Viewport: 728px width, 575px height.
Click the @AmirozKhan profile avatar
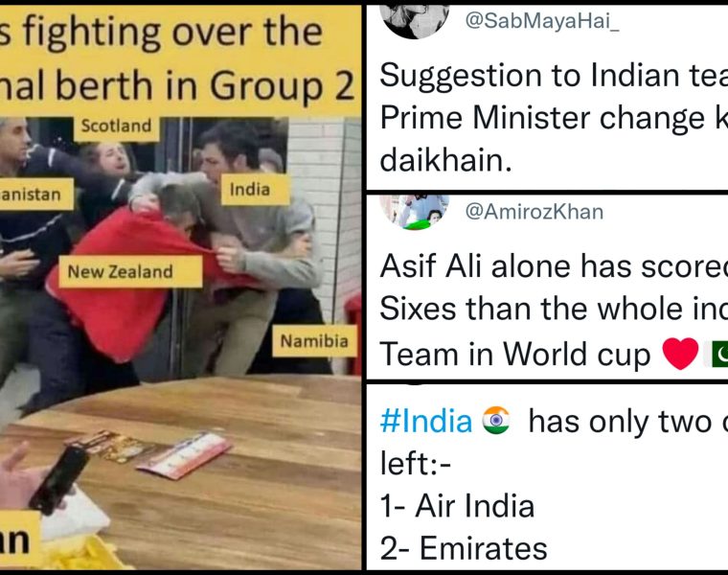pos(414,212)
